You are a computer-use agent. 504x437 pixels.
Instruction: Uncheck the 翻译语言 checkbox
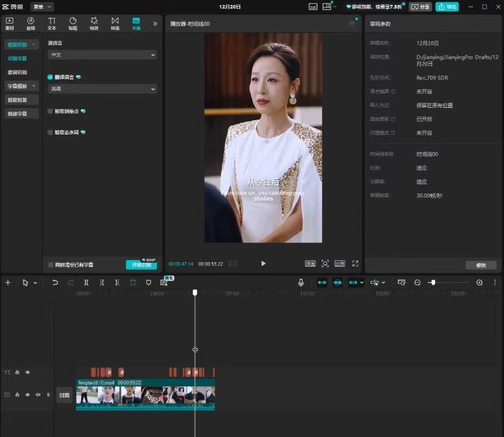[x=50, y=77]
